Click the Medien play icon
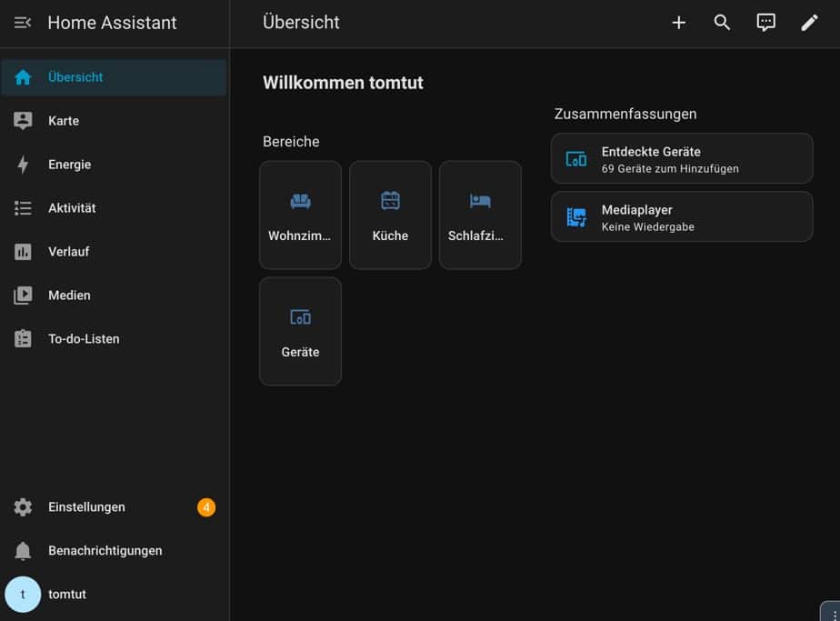Image resolution: width=840 pixels, height=621 pixels. point(23,295)
